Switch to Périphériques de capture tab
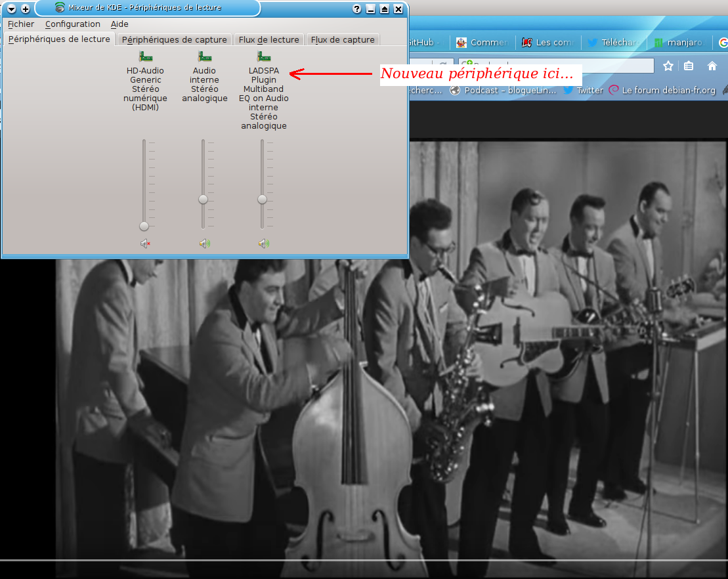This screenshot has width=728, height=579. point(174,39)
